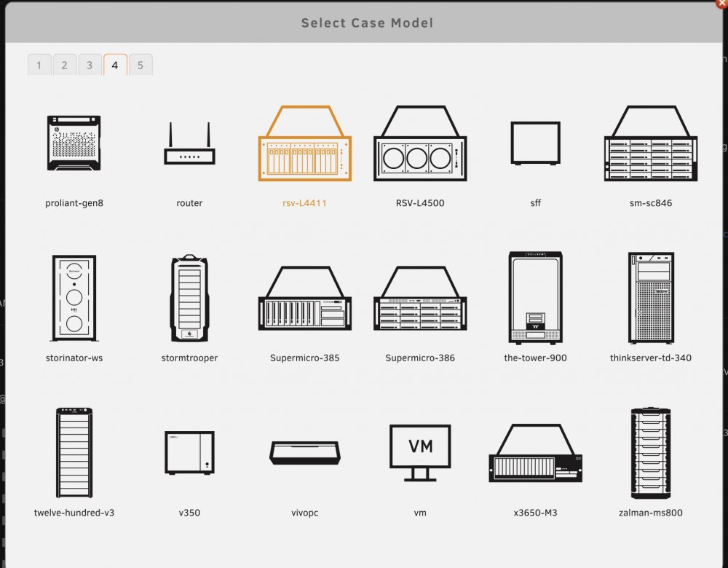Viewport: 728px width, 568px height.
Task: Switch to page 2 tab
Action: 65,65
